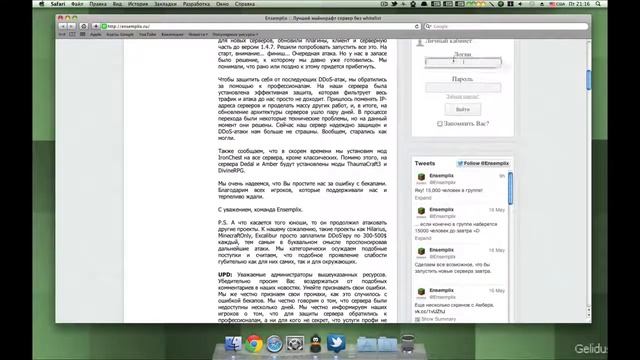Click the Логин input field
The height and width of the screenshot is (360, 640).
[463, 62]
